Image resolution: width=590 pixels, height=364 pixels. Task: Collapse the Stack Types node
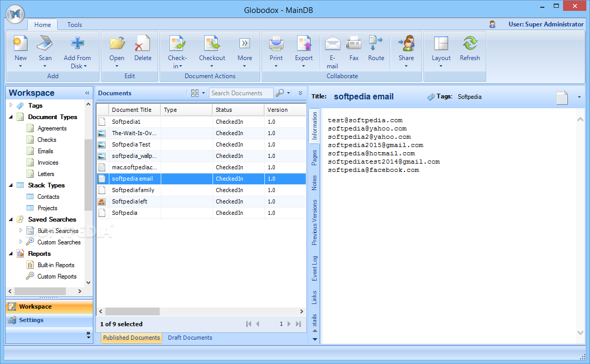[x=11, y=185]
